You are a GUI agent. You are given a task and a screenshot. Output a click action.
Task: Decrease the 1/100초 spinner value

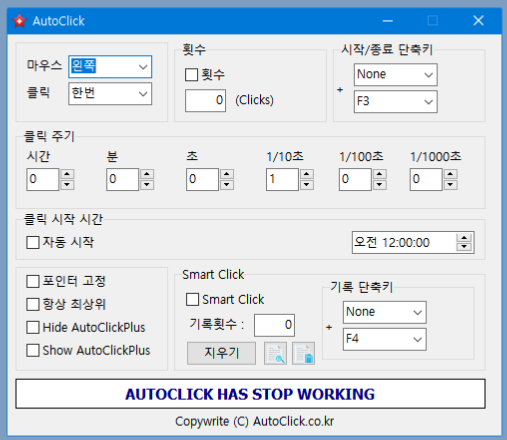pos(379,185)
